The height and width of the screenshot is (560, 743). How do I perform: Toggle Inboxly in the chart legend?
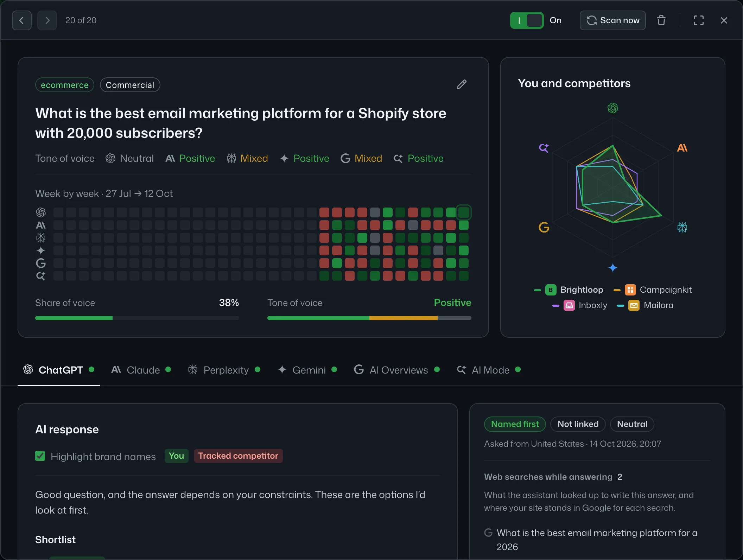coord(580,305)
